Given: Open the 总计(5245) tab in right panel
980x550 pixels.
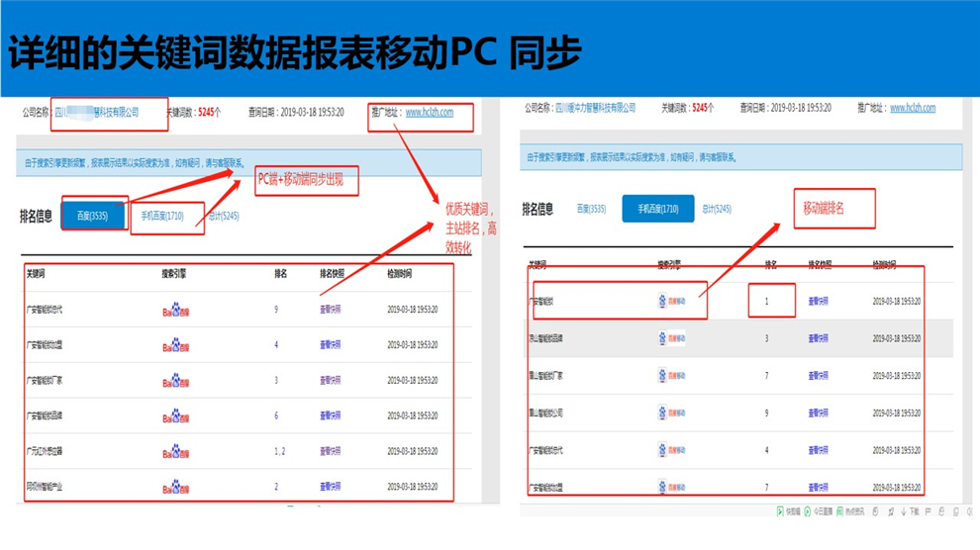Looking at the screenshot, I should (x=717, y=209).
